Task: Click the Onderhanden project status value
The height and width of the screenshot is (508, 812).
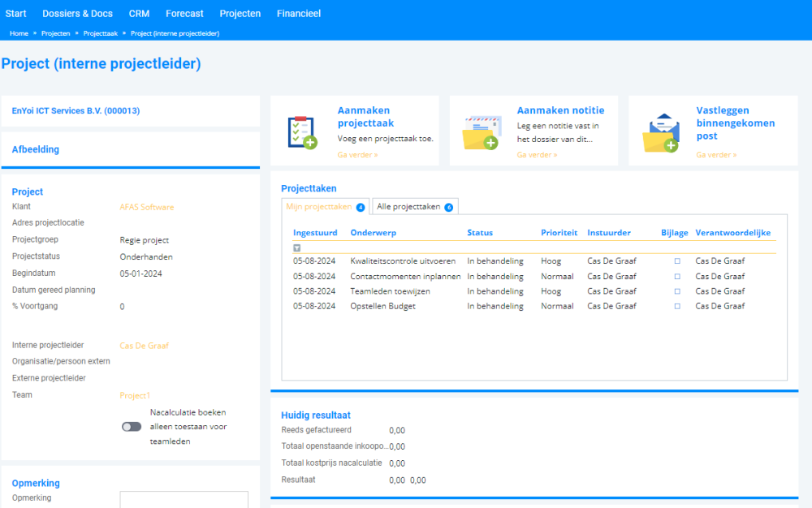Action: (146, 256)
